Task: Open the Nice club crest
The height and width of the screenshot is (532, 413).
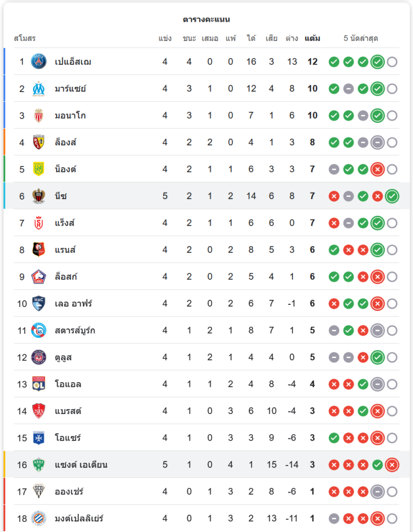Action: coord(39,196)
